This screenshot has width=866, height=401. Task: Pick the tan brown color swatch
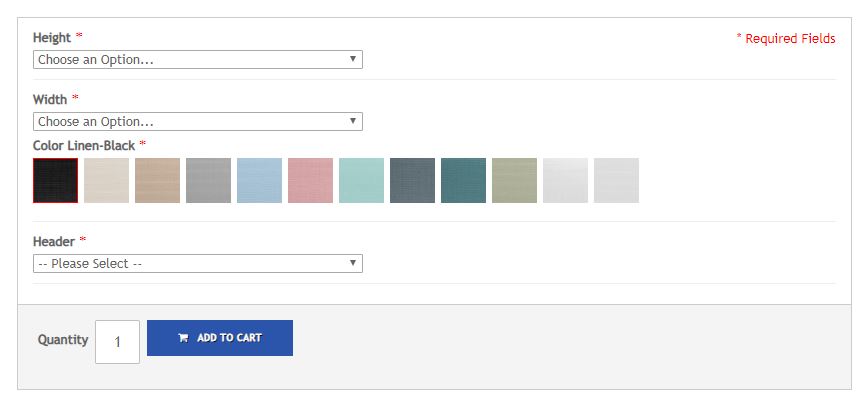[157, 181]
